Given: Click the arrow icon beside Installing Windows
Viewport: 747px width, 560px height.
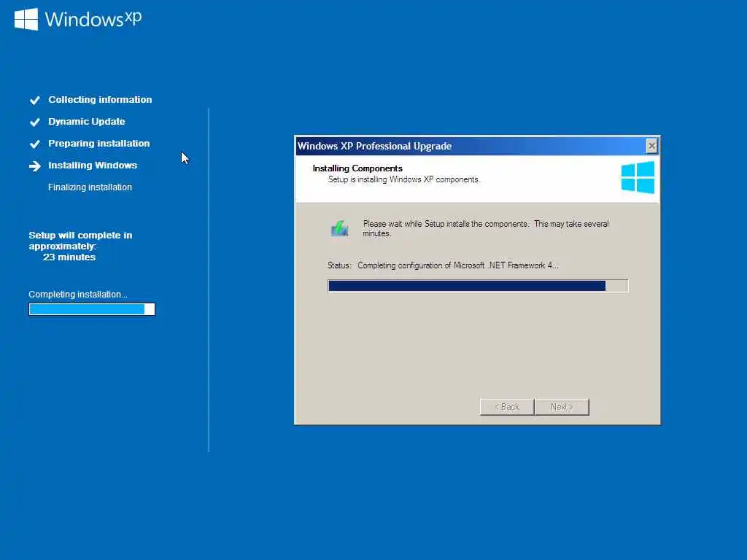Looking at the screenshot, I should [x=35, y=166].
